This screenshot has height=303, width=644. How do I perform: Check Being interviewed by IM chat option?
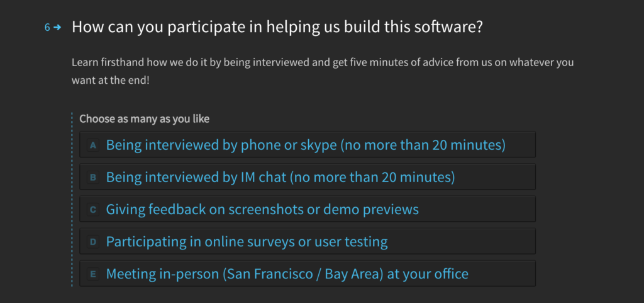(x=307, y=177)
